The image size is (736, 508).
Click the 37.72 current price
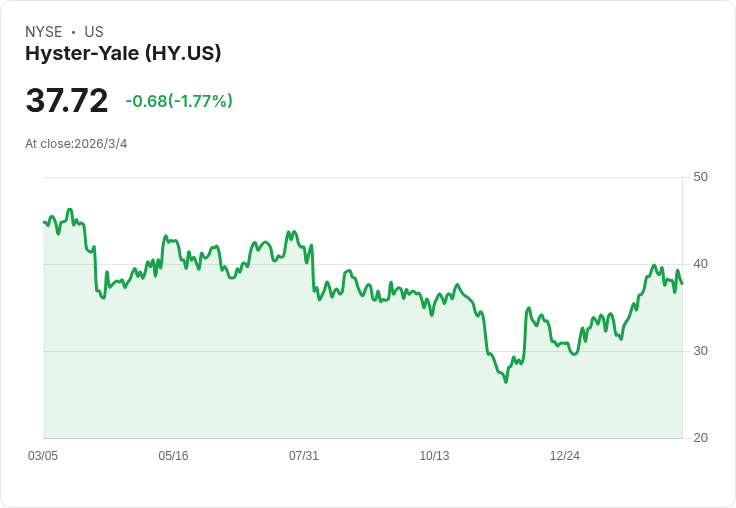click(x=67, y=101)
